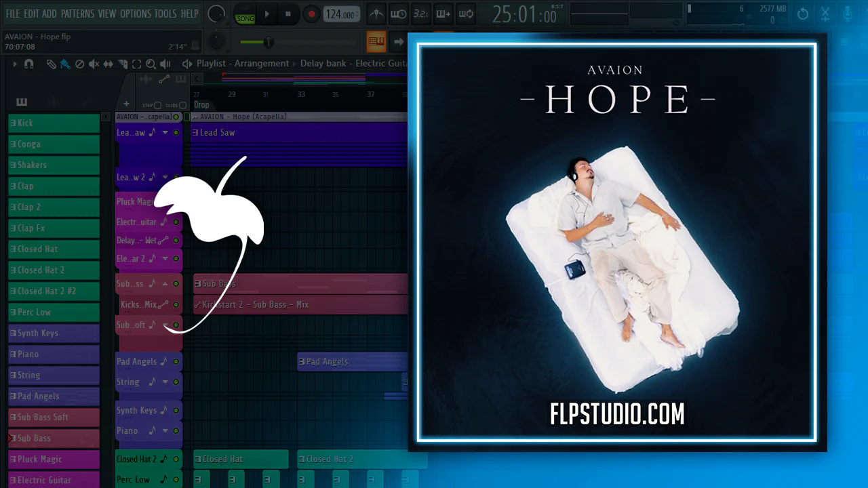
Task: Select the Sub Bass Soft pattern in picker
Action: (x=54, y=418)
